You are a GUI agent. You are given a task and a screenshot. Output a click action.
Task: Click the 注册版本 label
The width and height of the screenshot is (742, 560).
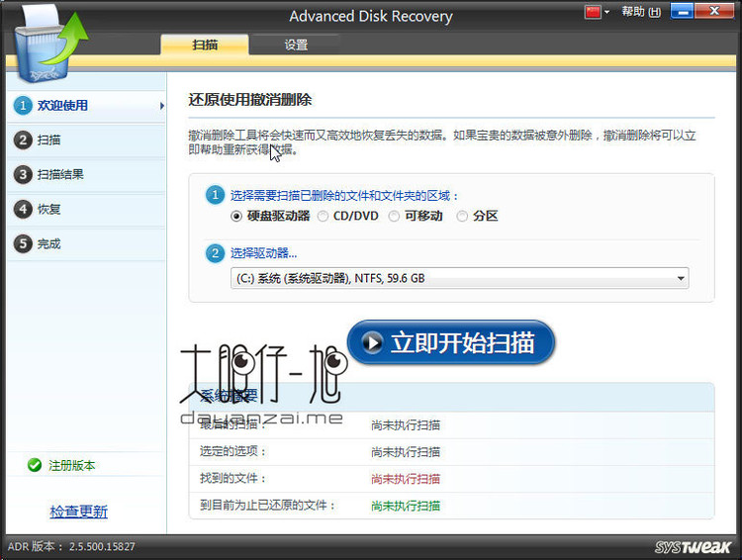pos(72,466)
